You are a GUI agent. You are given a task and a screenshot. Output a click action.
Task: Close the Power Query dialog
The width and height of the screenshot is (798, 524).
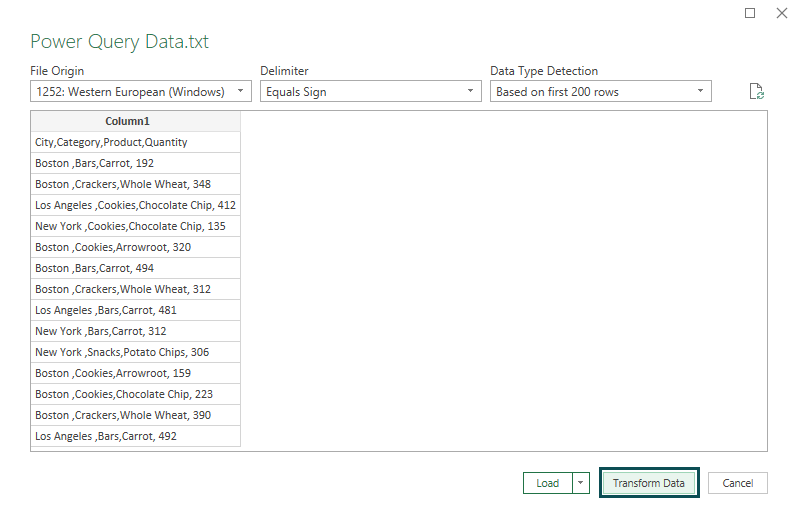pos(782,13)
